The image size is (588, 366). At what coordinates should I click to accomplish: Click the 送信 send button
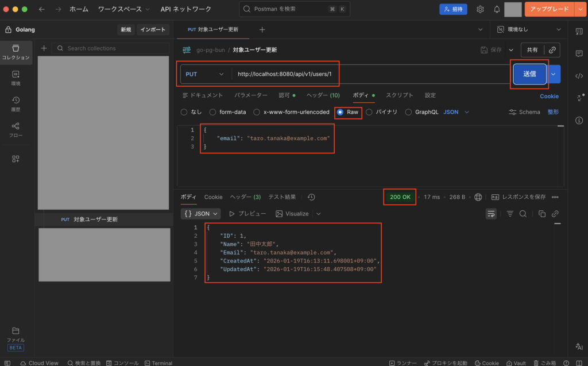click(x=529, y=74)
